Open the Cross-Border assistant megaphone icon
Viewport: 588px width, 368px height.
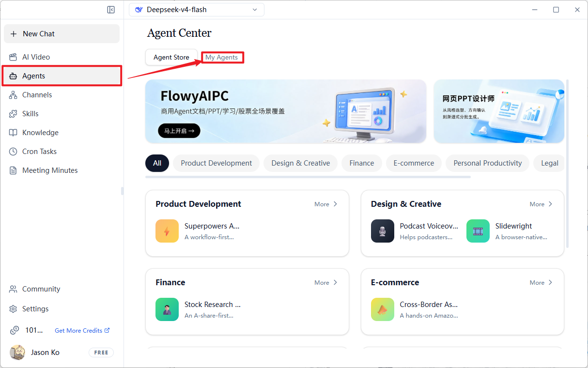click(383, 309)
